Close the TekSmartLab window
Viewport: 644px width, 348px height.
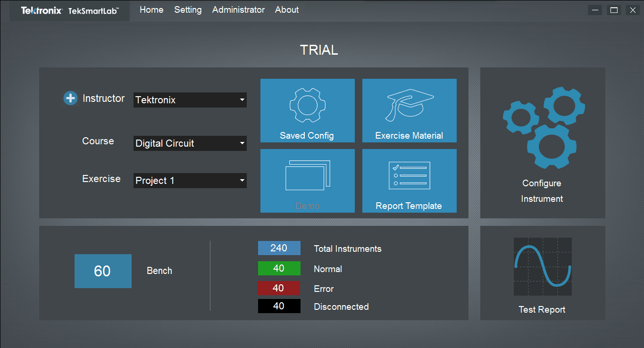click(x=633, y=10)
